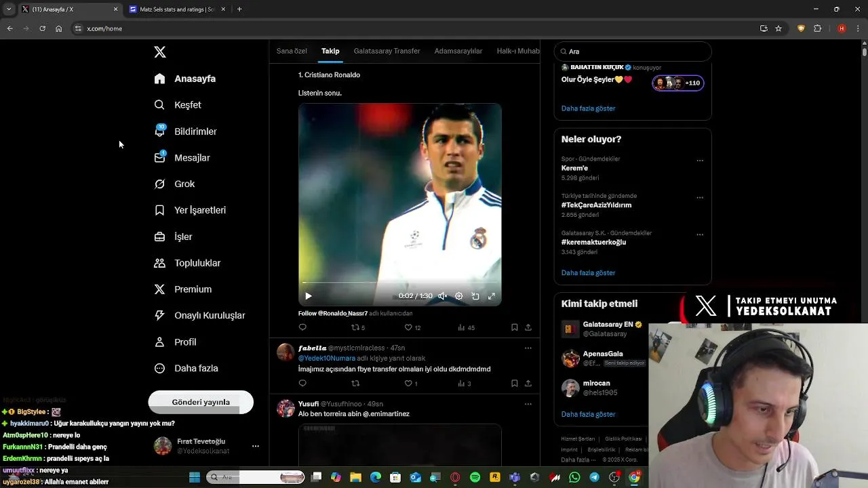Play the Ronaldo video
Image resolution: width=868 pixels, height=488 pixels.
pyautogui.click(x=309, y=296)
